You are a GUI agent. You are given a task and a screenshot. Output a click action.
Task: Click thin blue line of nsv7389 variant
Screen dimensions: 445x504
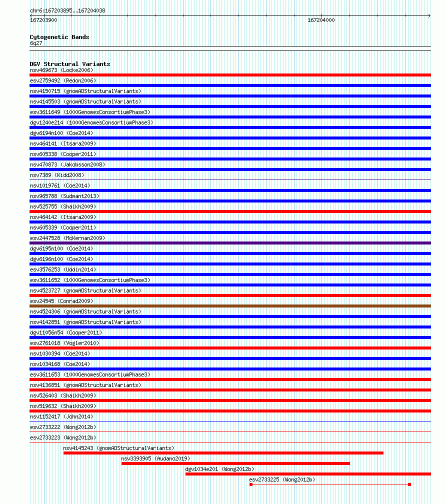tap(230, 180)
